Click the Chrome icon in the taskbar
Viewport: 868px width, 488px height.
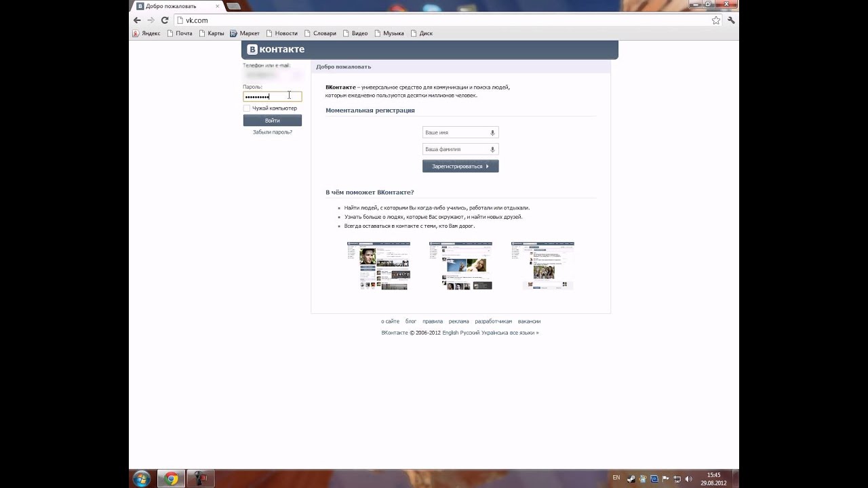coord(172,479)
